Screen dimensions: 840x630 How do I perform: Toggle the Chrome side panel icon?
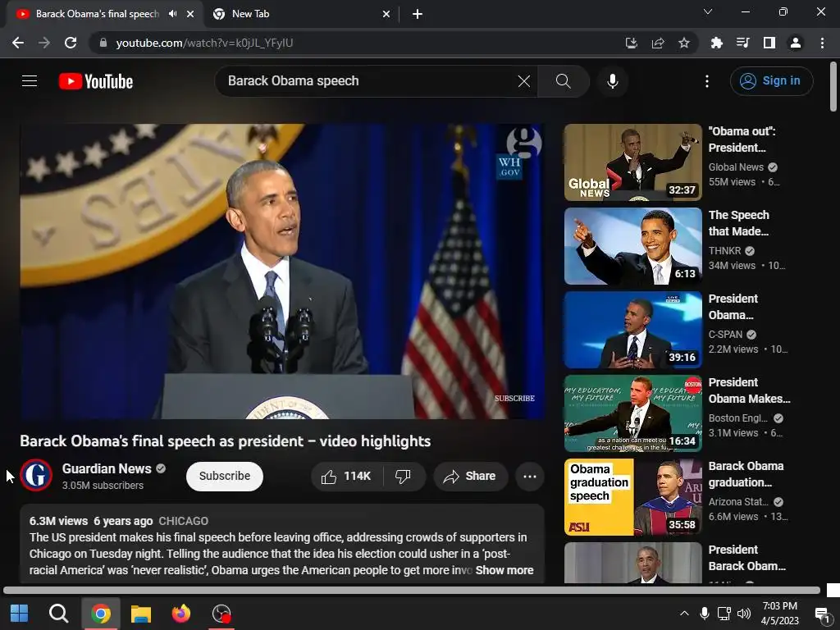coord(769,43)
